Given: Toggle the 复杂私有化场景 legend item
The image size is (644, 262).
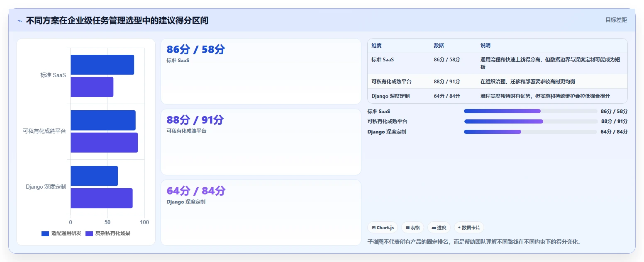Looking at the screenshot, I should [x=108, y=233].
